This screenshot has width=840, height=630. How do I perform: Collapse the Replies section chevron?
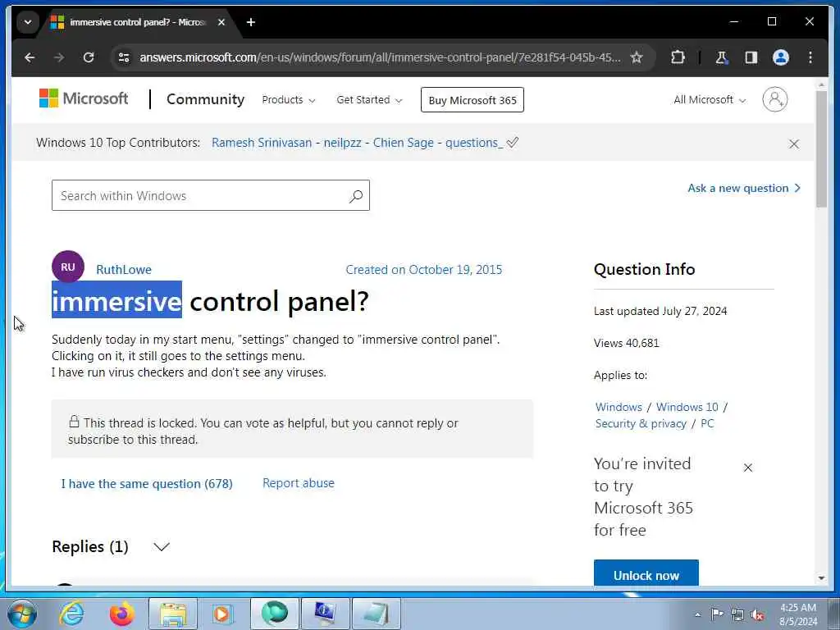[162, 546]
